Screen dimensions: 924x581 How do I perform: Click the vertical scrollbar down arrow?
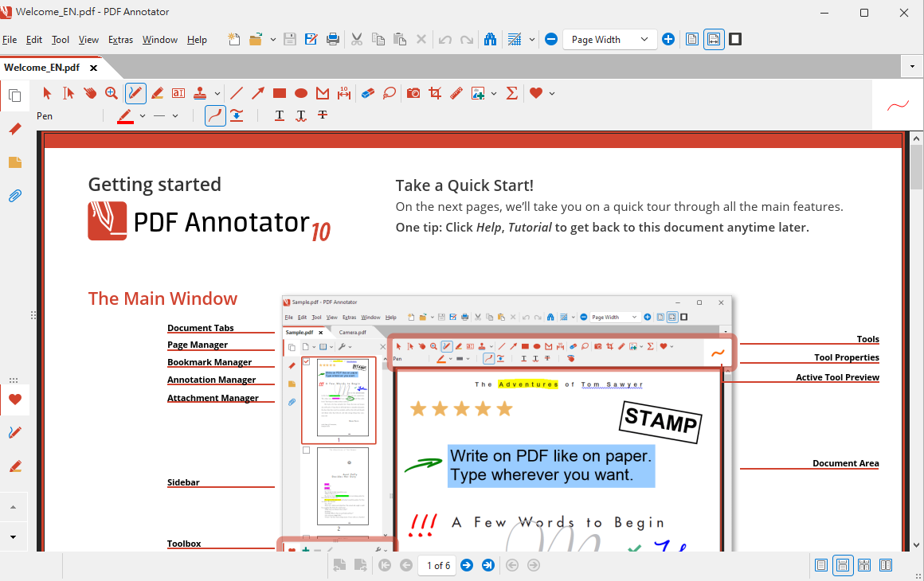click(916, 545)
